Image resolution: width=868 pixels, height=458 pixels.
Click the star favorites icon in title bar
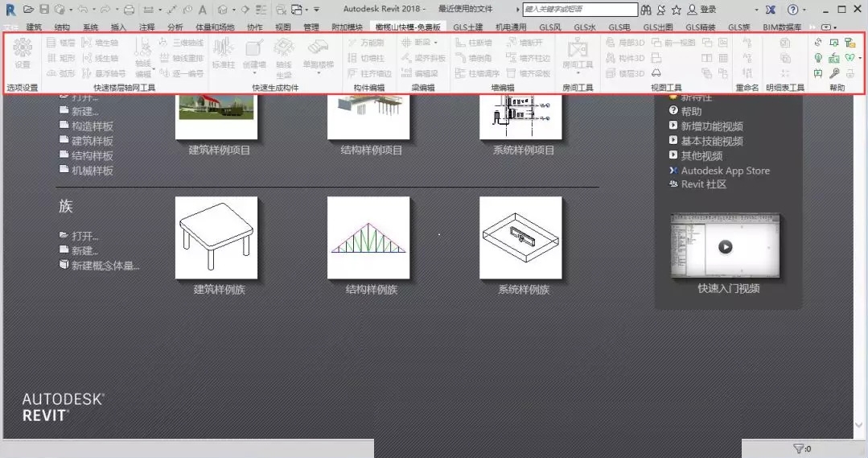pos(677,10)
